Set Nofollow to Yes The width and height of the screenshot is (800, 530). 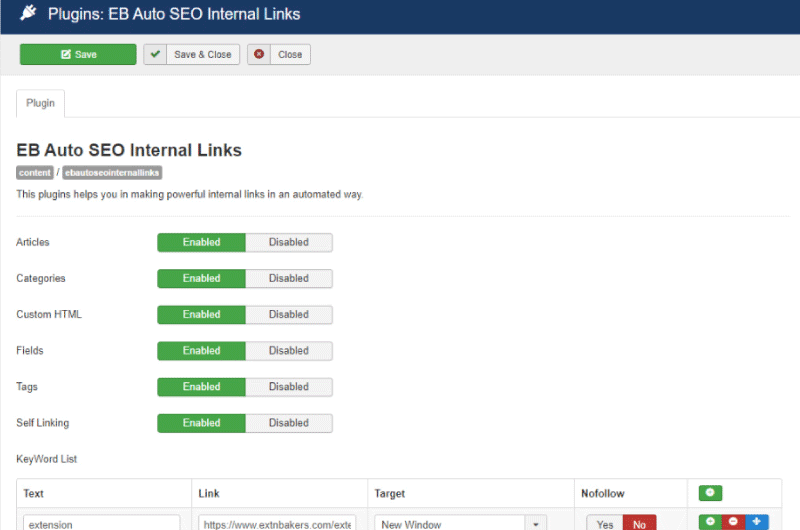pos(605,523)
